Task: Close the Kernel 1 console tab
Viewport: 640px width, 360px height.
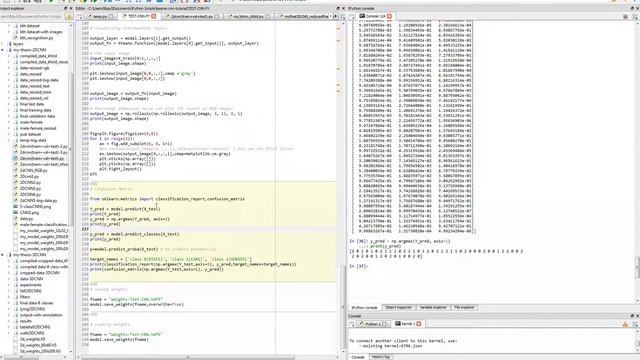Action: coord(419,324)
